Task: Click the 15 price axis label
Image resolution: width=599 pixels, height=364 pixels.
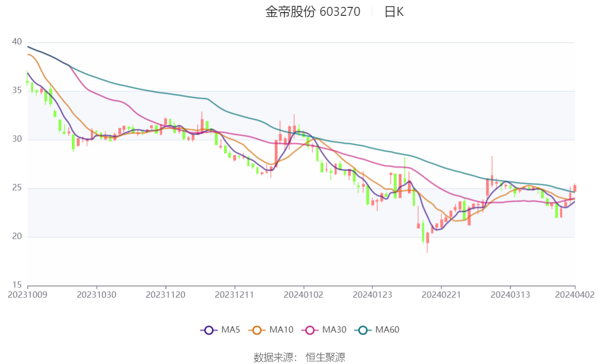Action: pyautogui.click(x=17, y=285)
